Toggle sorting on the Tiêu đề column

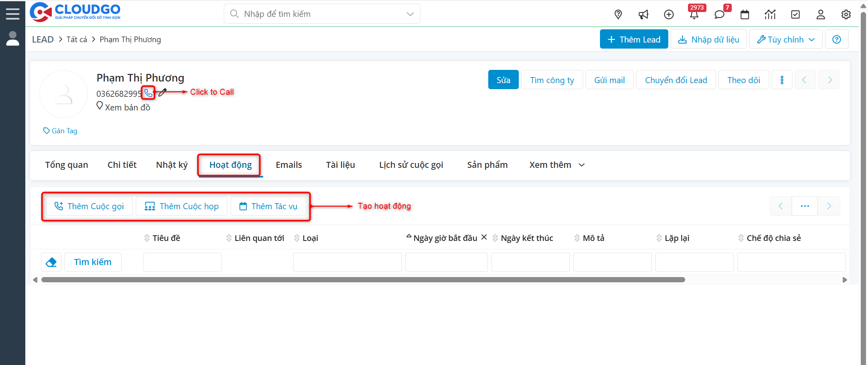point(147,238)
